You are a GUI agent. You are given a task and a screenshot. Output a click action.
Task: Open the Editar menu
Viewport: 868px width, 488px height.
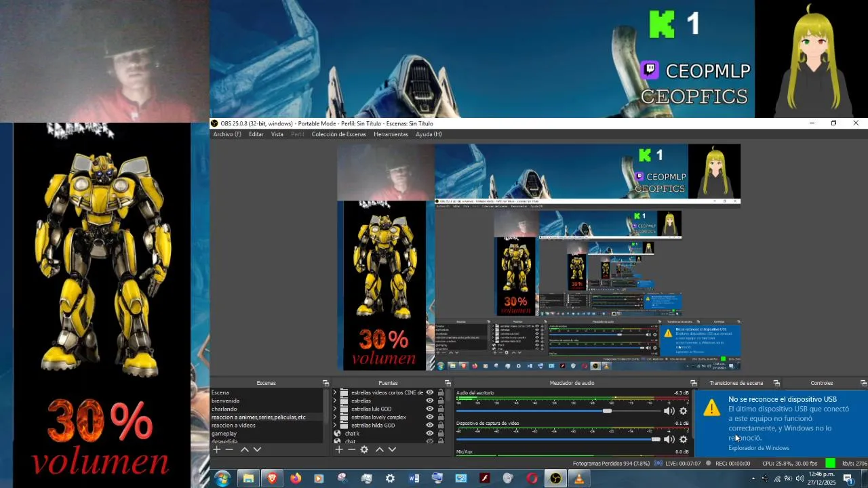pyautogui.click(x=256, y=134)
